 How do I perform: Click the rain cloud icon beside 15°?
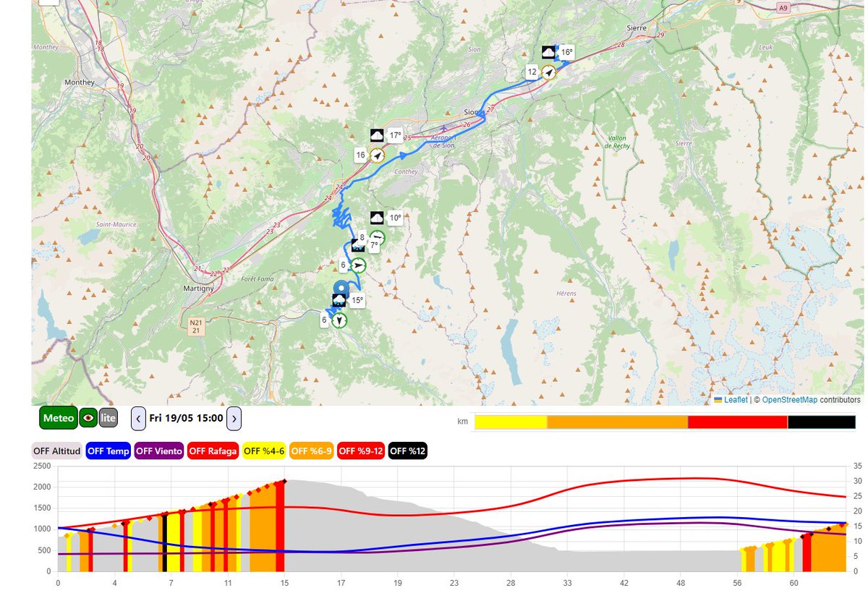tap(339, 300)
